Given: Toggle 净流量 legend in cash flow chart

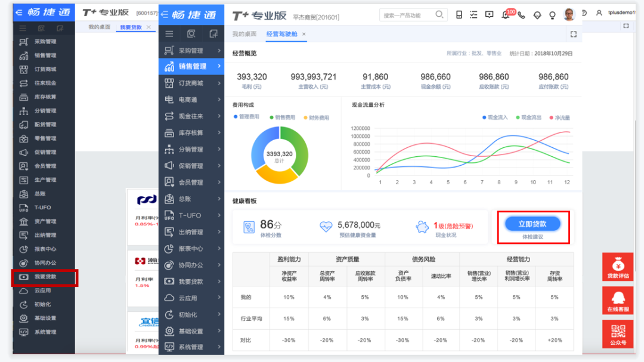Looking at the screenshot, I should click(560, 117).
